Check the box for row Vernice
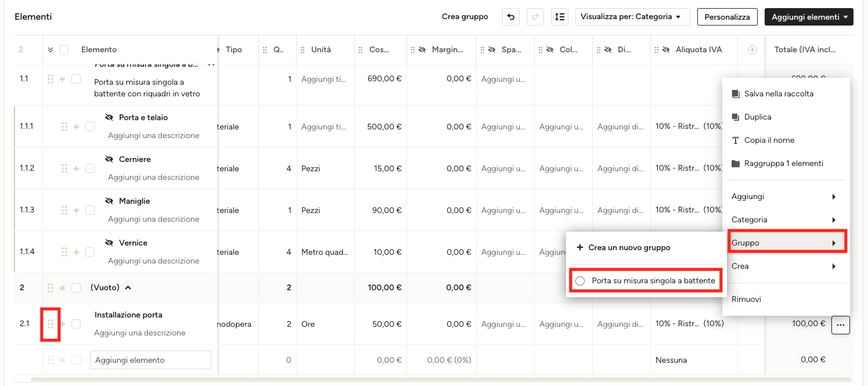This screenshot has width=868, height=386. click(90, 252)
